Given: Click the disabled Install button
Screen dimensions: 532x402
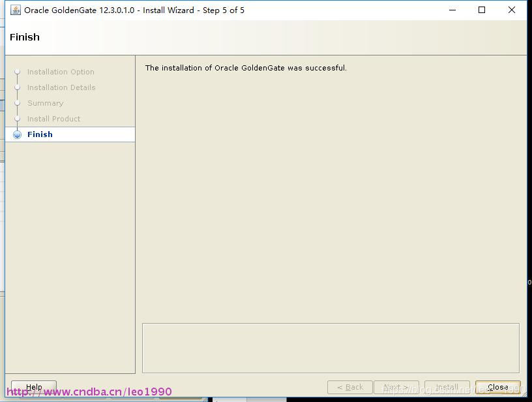Looking at the screenshot, I should click(447, 387).
